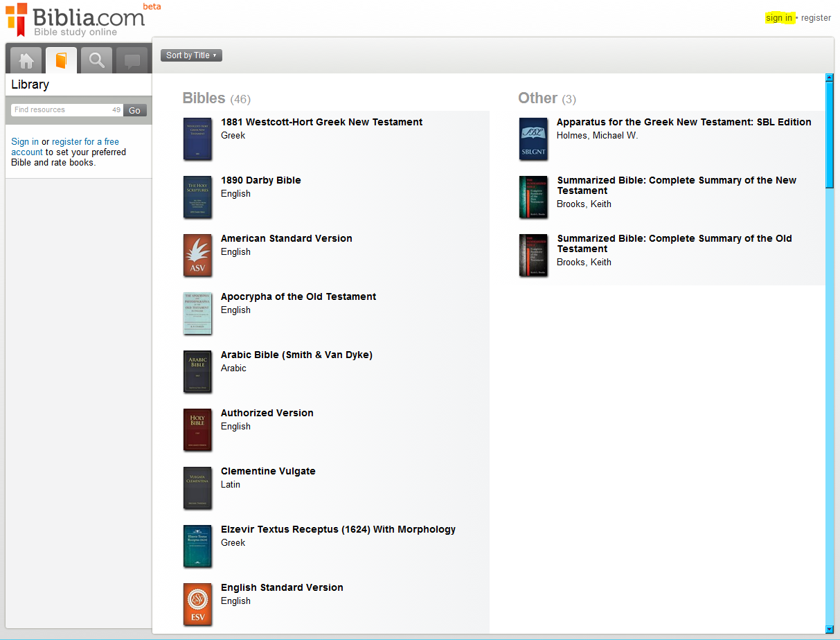840x640 pixels.
Task: Open the SBLGNT Apparatus cover thumbnail
Action: (533, 139)
